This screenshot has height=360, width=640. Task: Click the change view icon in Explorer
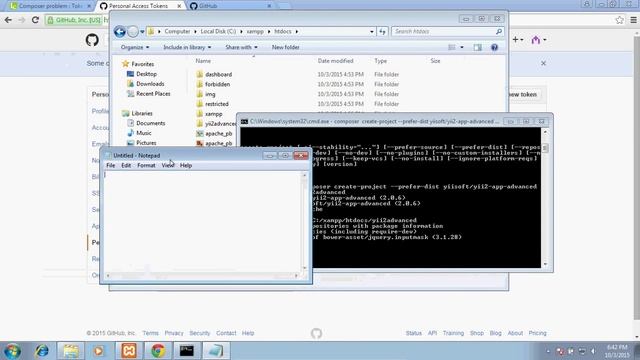(x=452, y=47)
